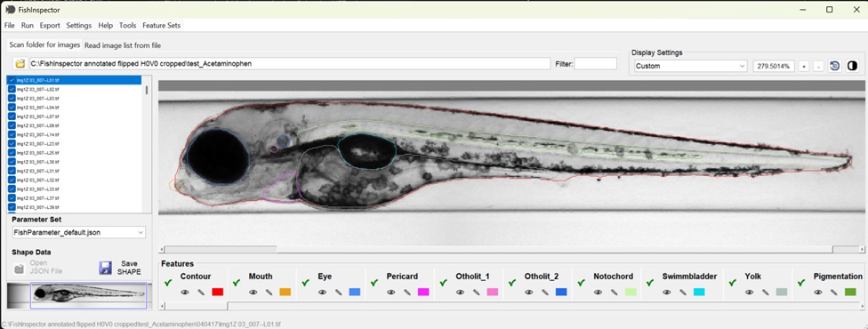Click the FishInspector app icon in title bar

(x=10, y=10)
